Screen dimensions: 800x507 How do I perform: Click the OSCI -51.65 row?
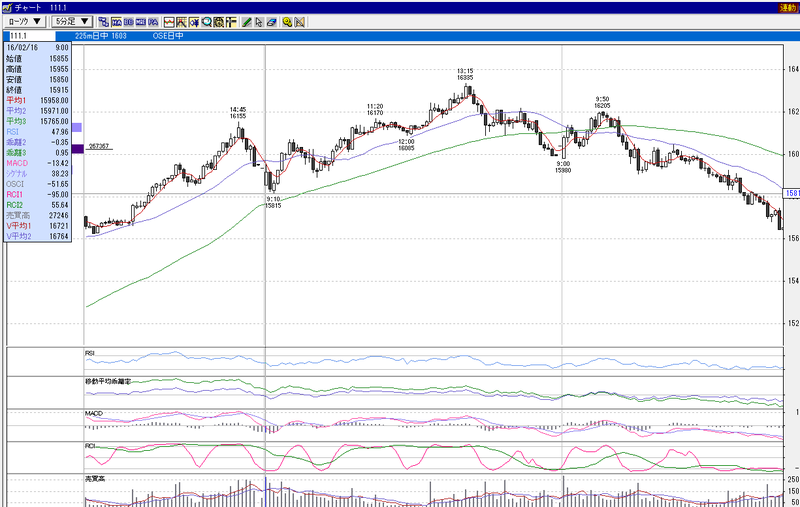(37, 184)
